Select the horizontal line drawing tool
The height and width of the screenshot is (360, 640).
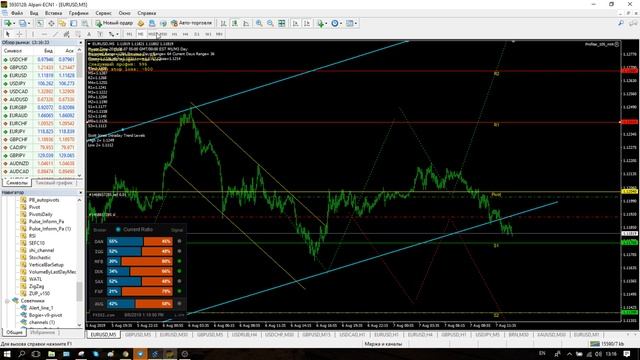click(x=44, y=34)
